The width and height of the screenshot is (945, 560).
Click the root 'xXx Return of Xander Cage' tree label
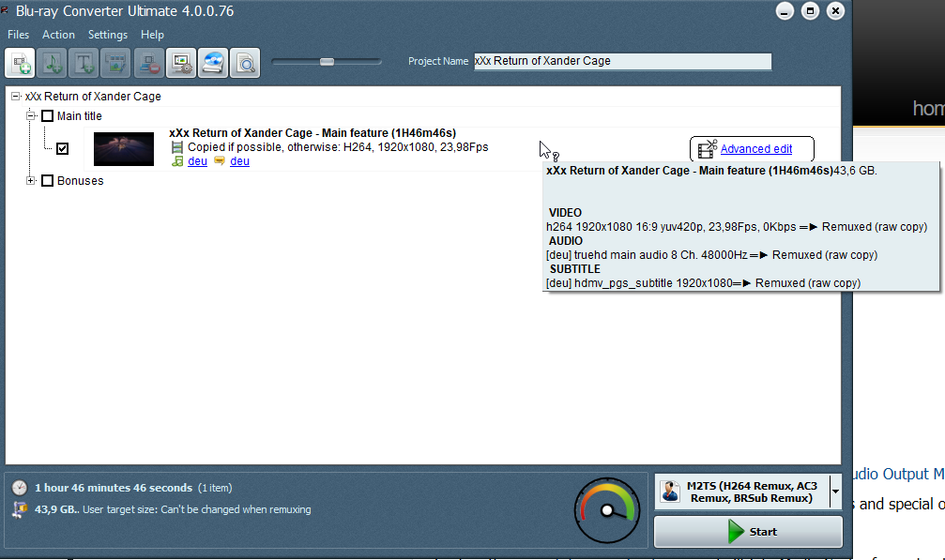pos(93,97)
